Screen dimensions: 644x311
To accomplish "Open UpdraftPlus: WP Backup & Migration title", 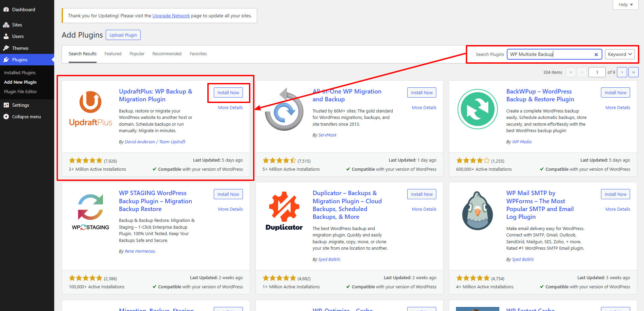I will pos(155,95).
